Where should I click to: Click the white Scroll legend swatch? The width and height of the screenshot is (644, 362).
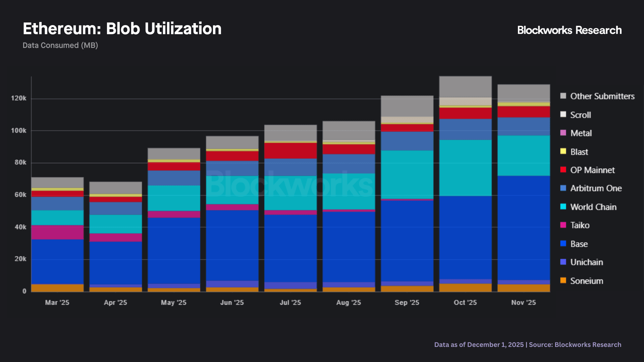[563, 115]
